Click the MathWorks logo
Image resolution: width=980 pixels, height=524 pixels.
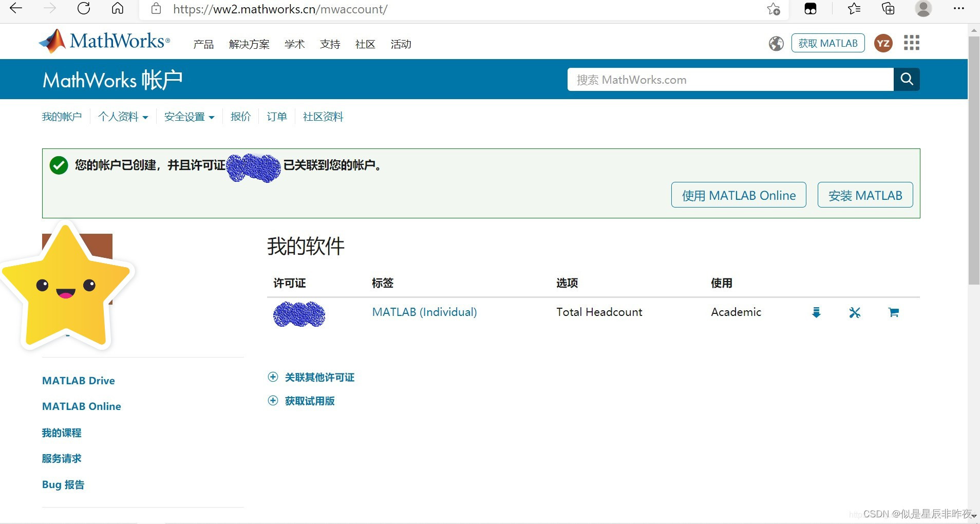pos(104,41)
